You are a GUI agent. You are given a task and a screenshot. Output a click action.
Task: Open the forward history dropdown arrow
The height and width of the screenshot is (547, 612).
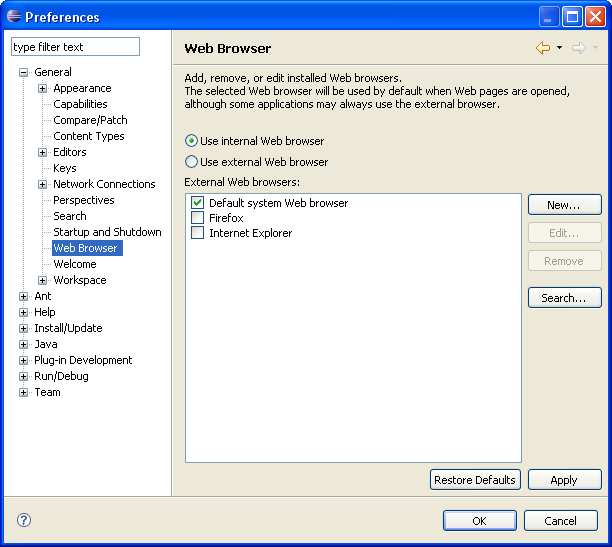pyautogui.click(x=595, y=48)
